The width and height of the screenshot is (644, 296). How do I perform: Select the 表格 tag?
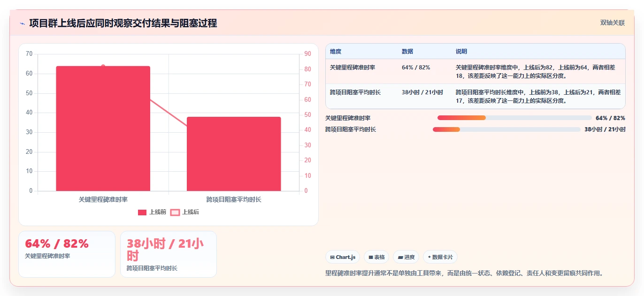click(376, 257)
